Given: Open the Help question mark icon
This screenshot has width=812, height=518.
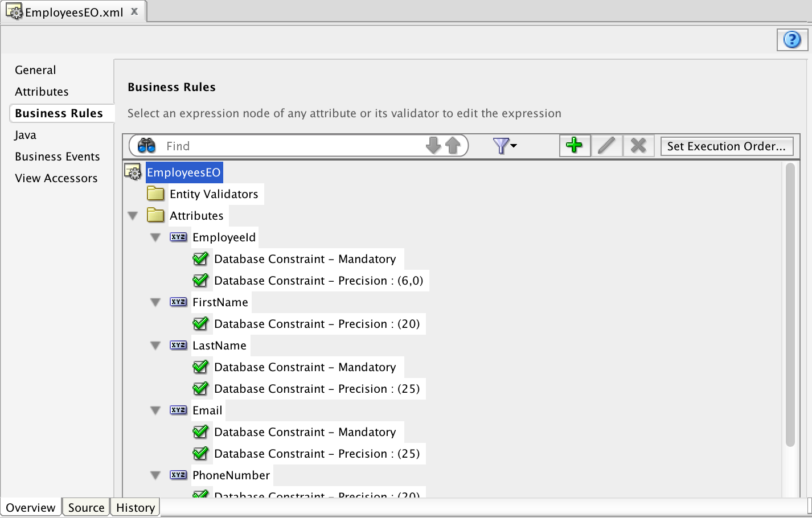Looking at the screenshot, I should [x=792, y=40].
